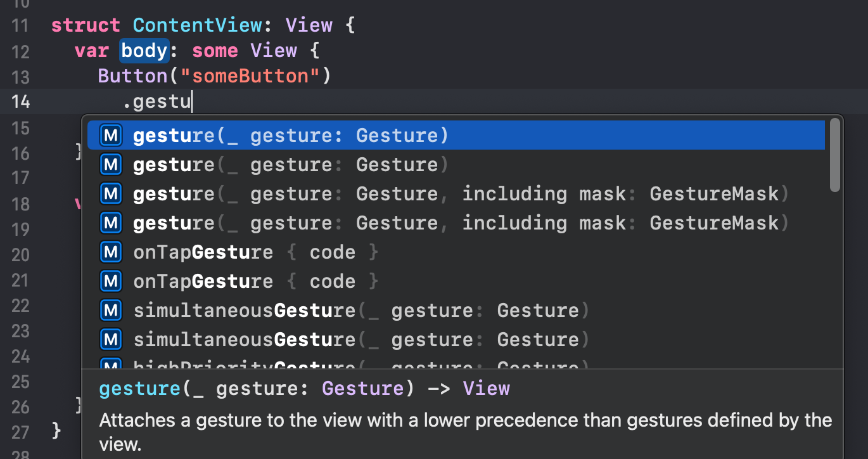Click the View return type in documentation
868x459 pixels.
[x=486, y=388]
